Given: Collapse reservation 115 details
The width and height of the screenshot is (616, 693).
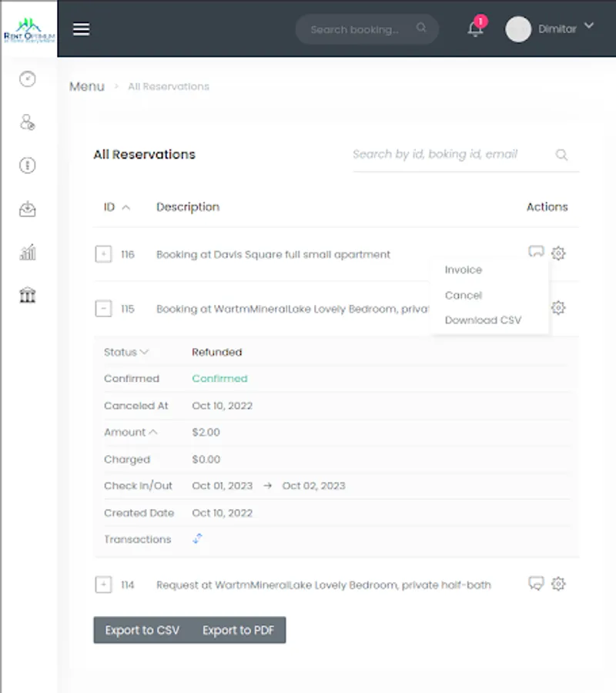Looking at the screenshot, I should (x=103, y=309).
